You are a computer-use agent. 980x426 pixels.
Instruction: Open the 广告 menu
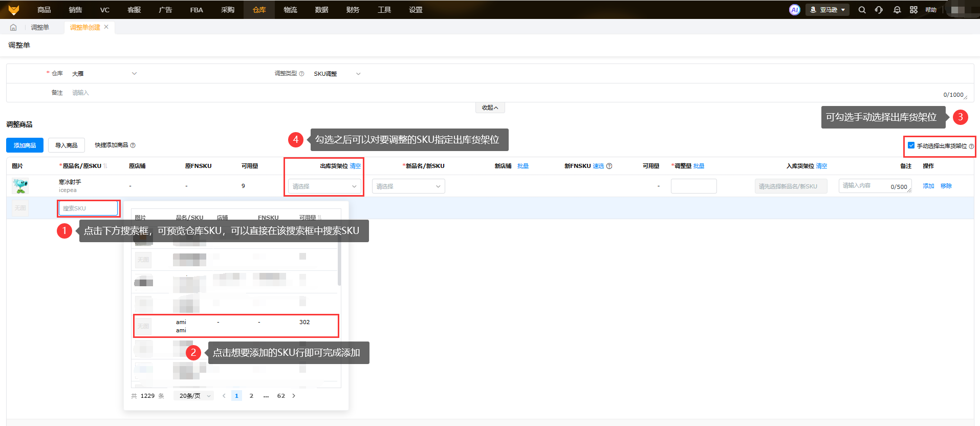(x=165, y=10)
